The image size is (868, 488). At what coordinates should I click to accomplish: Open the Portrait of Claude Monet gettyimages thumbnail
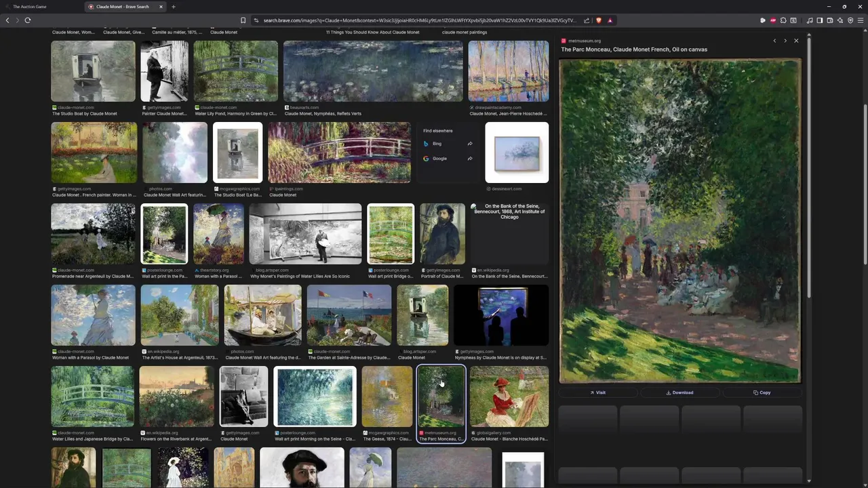(x=442, y=234)
